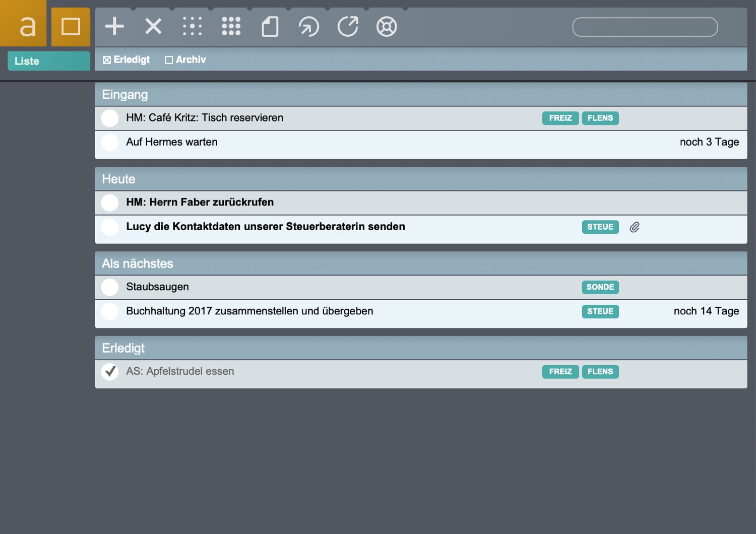Select 'AS: Apfelstrudel essen' task title

click(180, 371)
